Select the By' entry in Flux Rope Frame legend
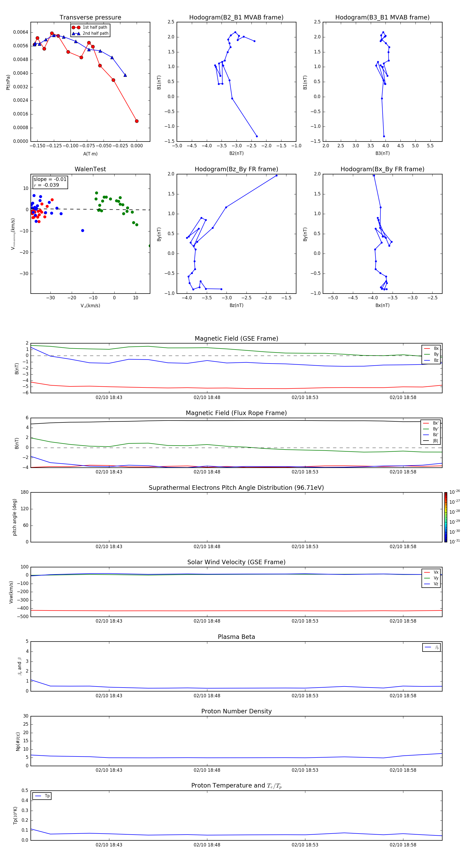The image size is (473, 868). pos(431,429)
